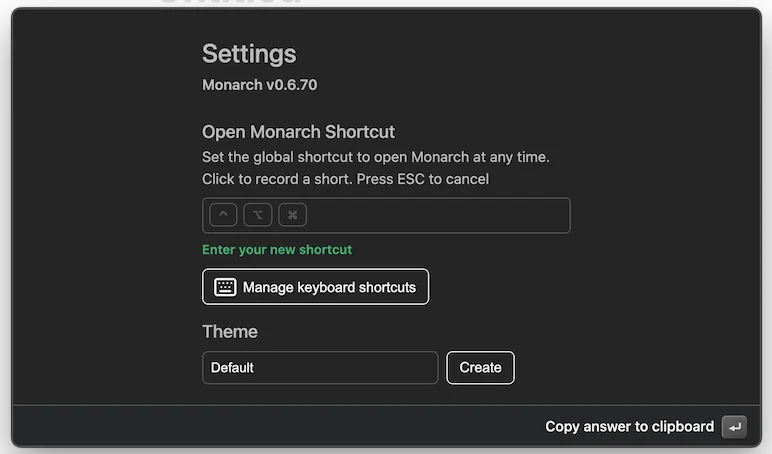
Task: Click Copy answer to clipboard label
Action: (x=629, y=427)
